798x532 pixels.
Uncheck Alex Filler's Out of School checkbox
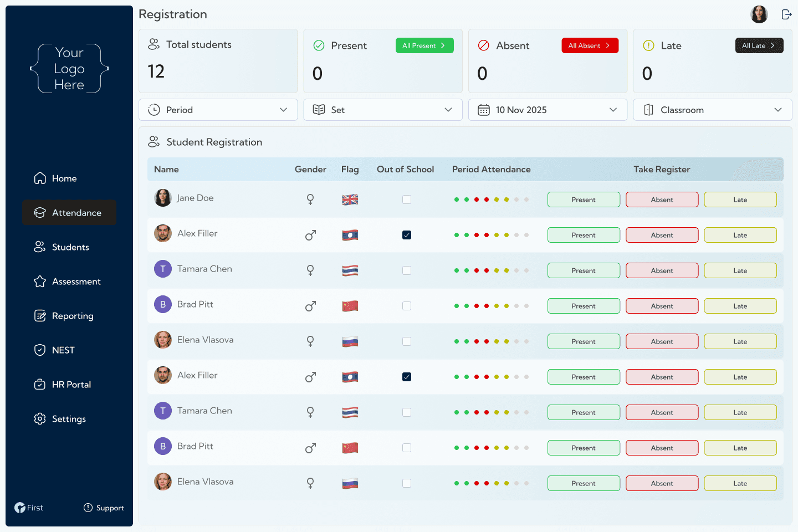point(407,234)
